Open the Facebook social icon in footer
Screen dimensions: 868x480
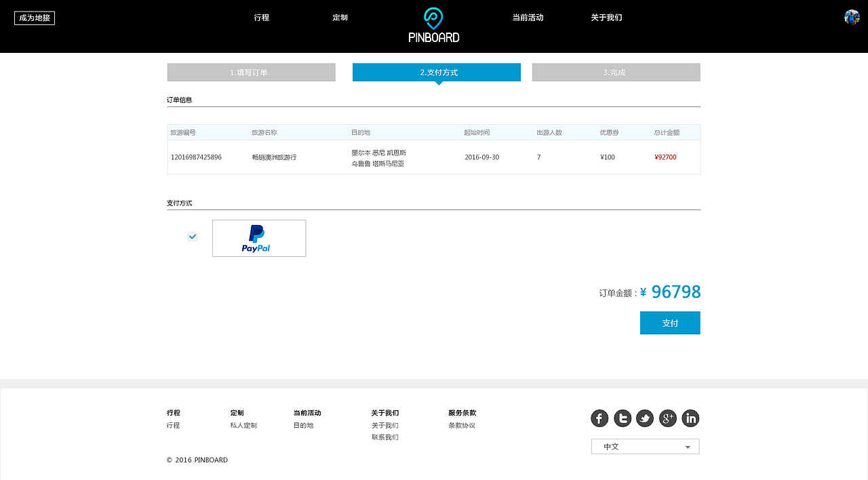click(x=599, y=418)
